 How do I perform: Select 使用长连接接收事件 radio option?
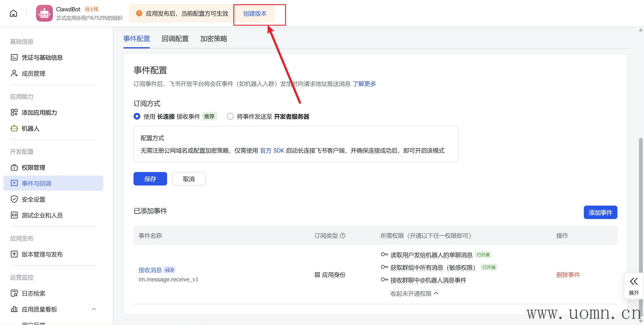point(137,116)
